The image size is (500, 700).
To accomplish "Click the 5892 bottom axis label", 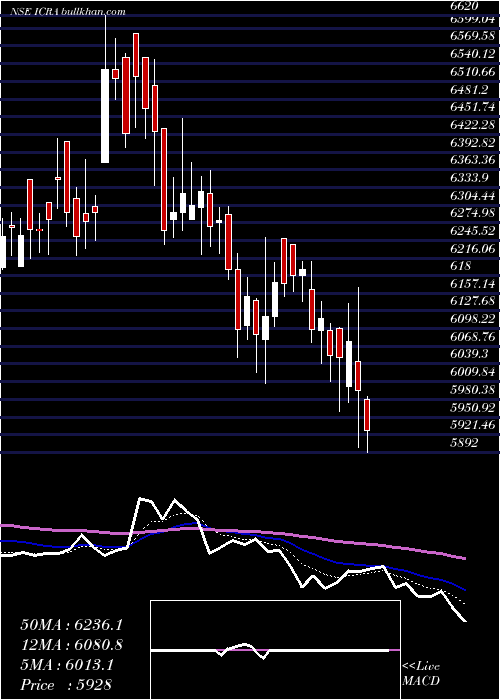I will (x=464, y=442).
